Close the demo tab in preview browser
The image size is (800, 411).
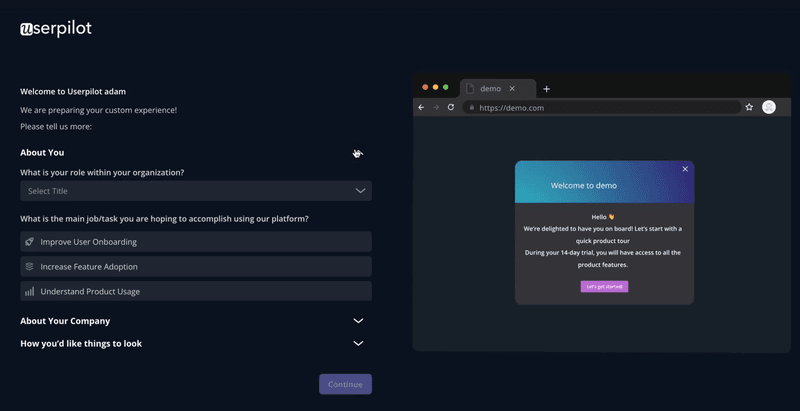click(x=512, y=89)
